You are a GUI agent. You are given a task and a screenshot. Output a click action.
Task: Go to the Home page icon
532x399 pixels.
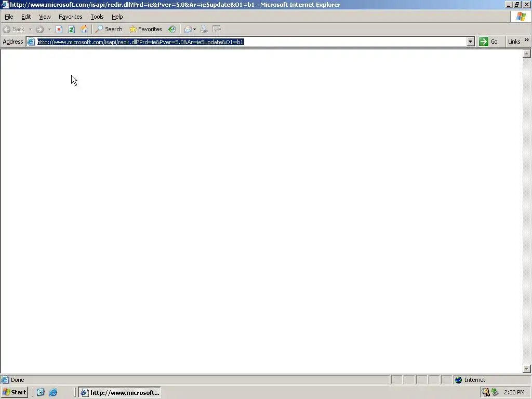[x=84, y=29]
